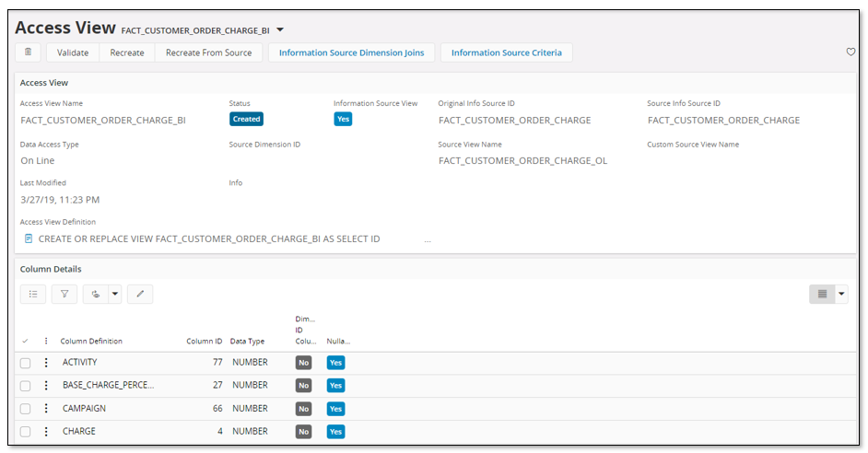The width and height of the screenshot is (868, 453).
Task: Select the ACTIVITY row checkbox
Action: (x=26, y=363)
